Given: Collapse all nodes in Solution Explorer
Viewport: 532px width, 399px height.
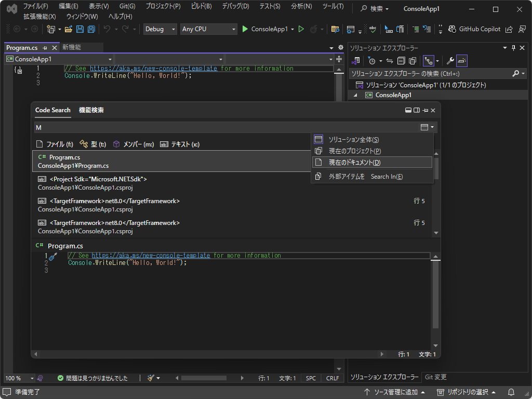Looking at the screenshot, I should click(x=400, y=61).
